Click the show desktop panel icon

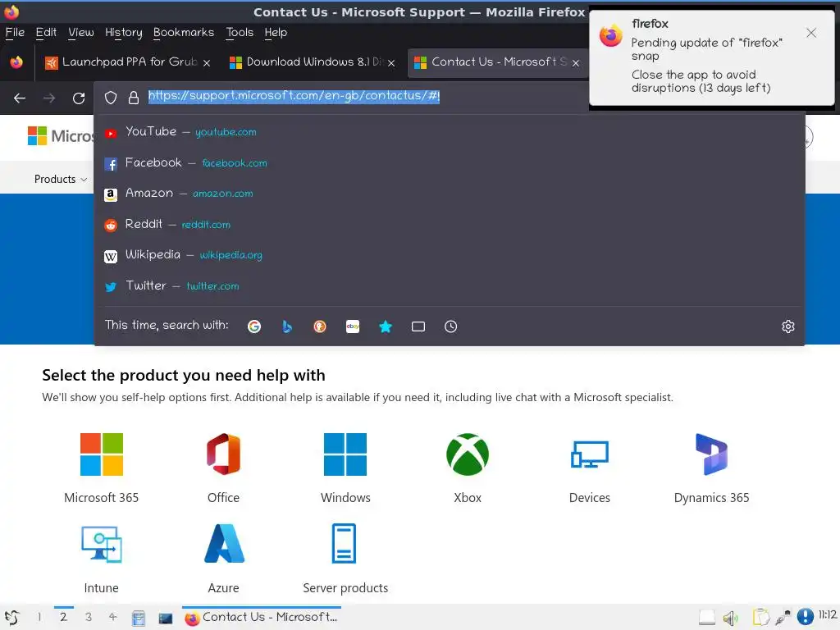pyautogui.click(x=166, y=619)
